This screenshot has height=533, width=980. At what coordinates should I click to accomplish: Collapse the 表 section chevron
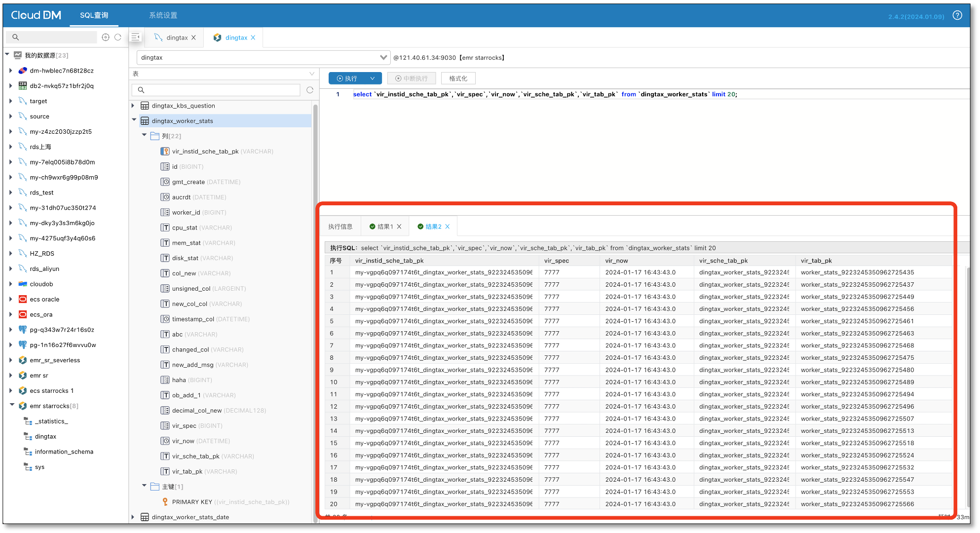(x=312, y=74)
